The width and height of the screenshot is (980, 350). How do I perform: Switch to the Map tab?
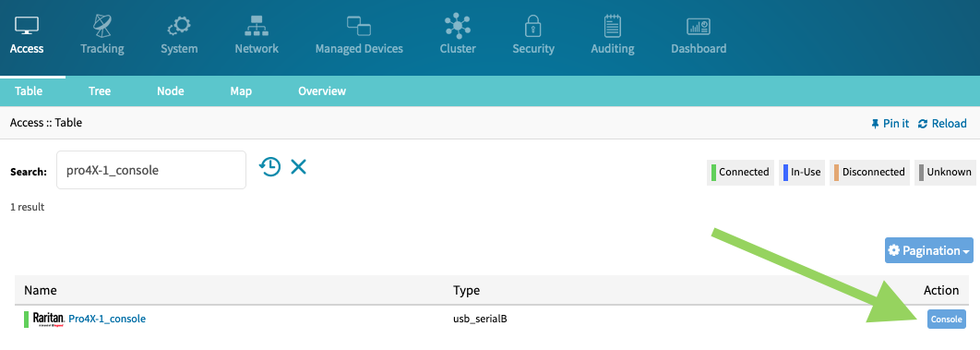(x=241, y=91)
